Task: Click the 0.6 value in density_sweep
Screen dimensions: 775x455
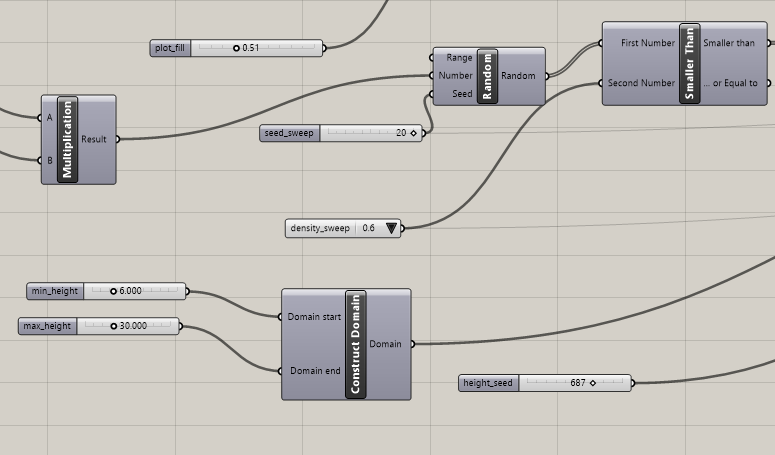Action: [368, 228]
